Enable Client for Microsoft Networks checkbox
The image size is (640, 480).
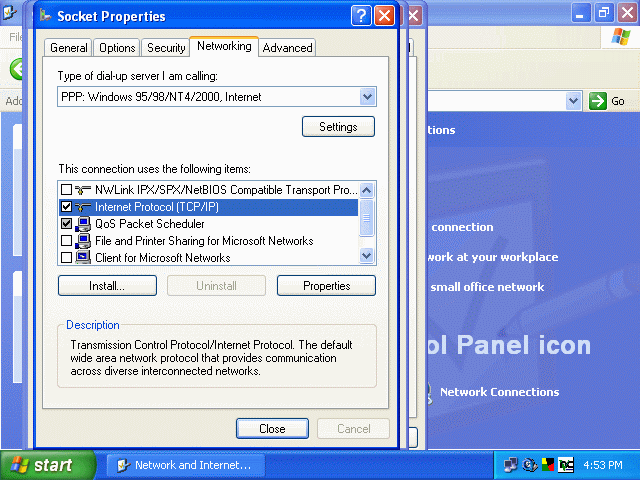66,258
